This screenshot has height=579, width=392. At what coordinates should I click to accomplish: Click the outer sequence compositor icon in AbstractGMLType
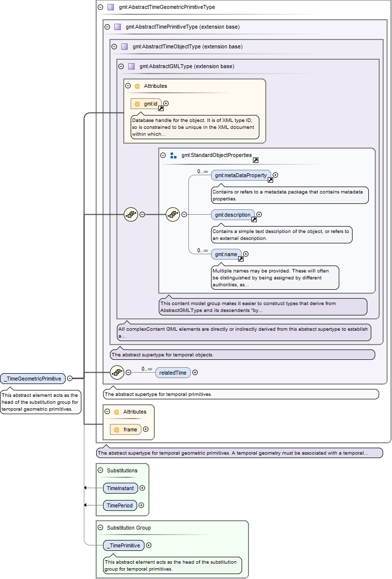[x=131, y=215]
